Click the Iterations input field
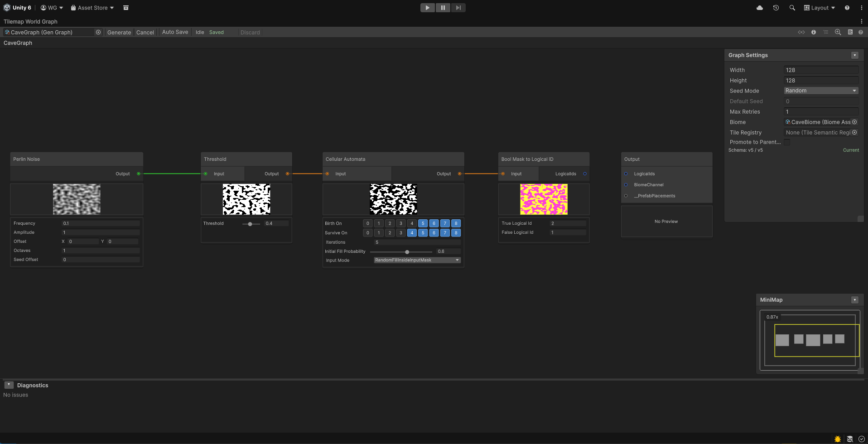This screenshot has width=868, height=444. [x=417, y=242]
